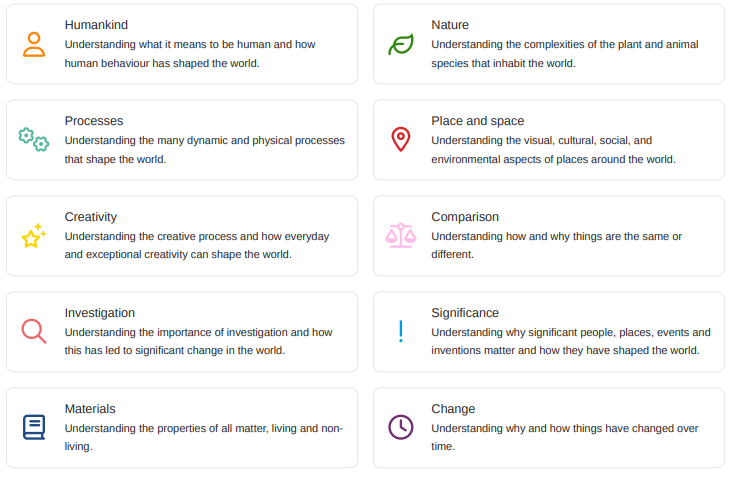The image size is (735, 479).
Task: Select the yellow stars Creativity icon
Action: (34, 235)
